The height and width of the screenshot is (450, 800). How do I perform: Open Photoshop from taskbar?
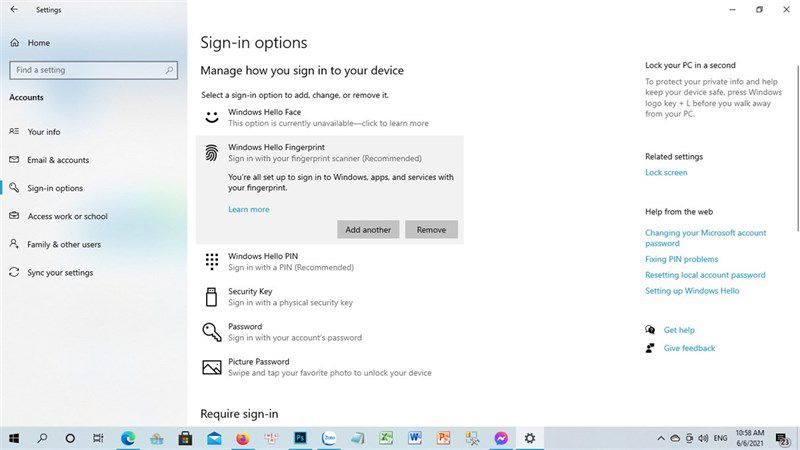point(300,438)
